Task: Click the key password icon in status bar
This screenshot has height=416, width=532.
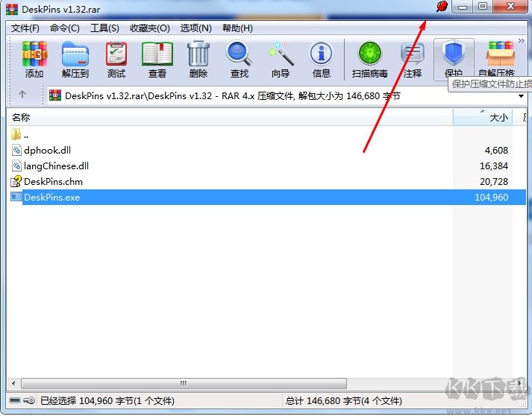Action: 30,400
